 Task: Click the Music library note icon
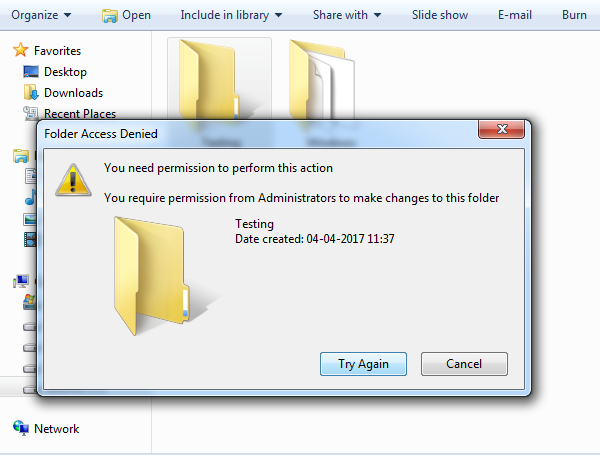(31, 197)
